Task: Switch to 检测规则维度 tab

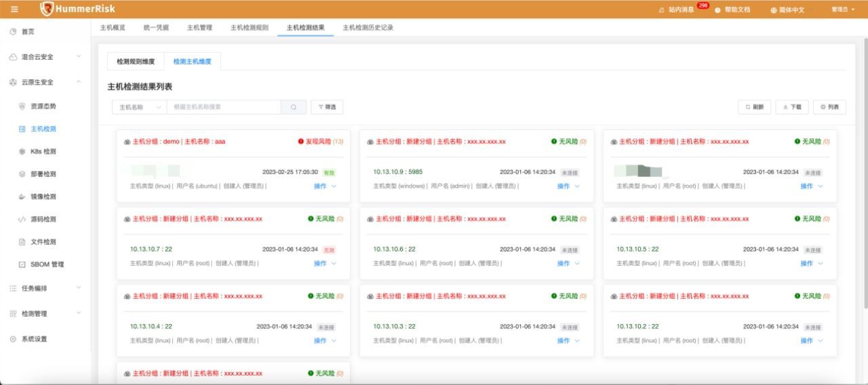Action: (x=136, y=61)
